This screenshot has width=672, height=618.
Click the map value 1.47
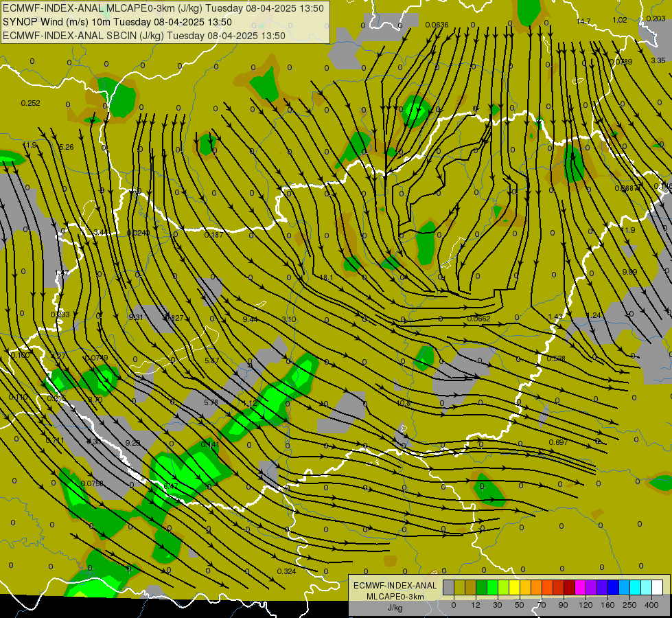click(x=62, y=273)
